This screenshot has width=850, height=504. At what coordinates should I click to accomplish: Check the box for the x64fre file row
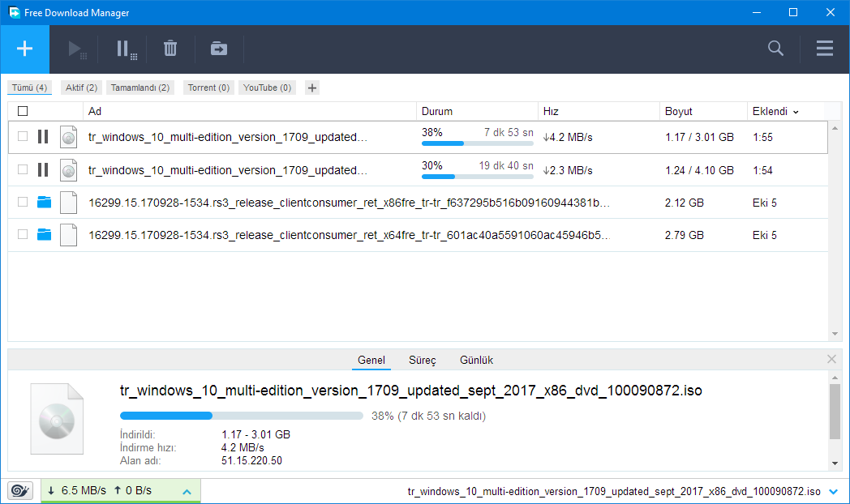22,234
